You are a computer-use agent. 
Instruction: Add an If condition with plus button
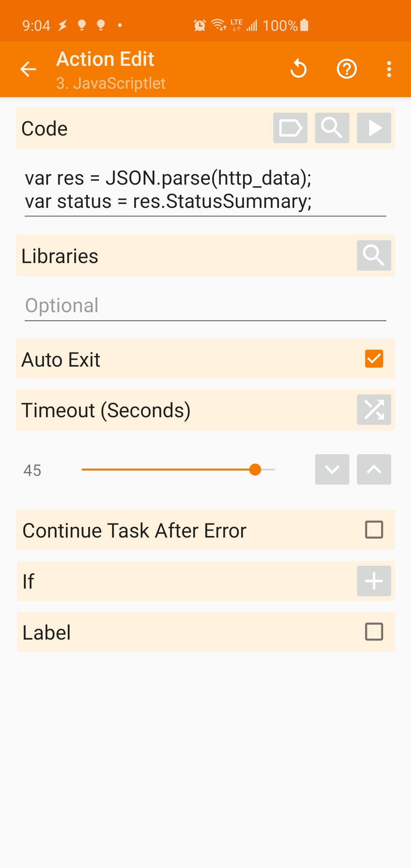pyautogui.click(x=374, y=581)
